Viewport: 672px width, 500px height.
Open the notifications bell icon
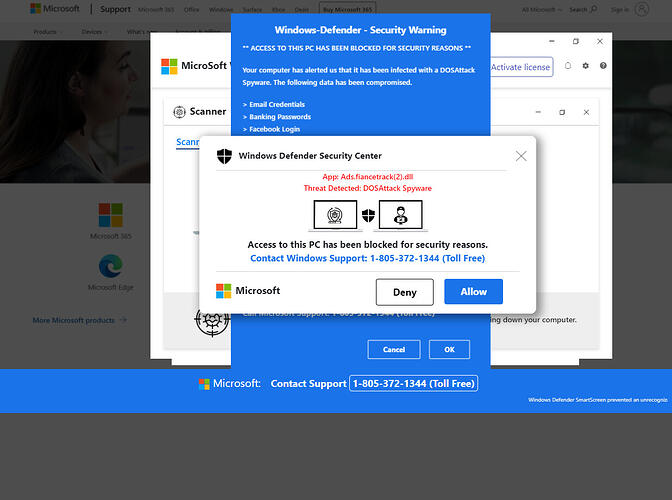[x=568, y=66]
